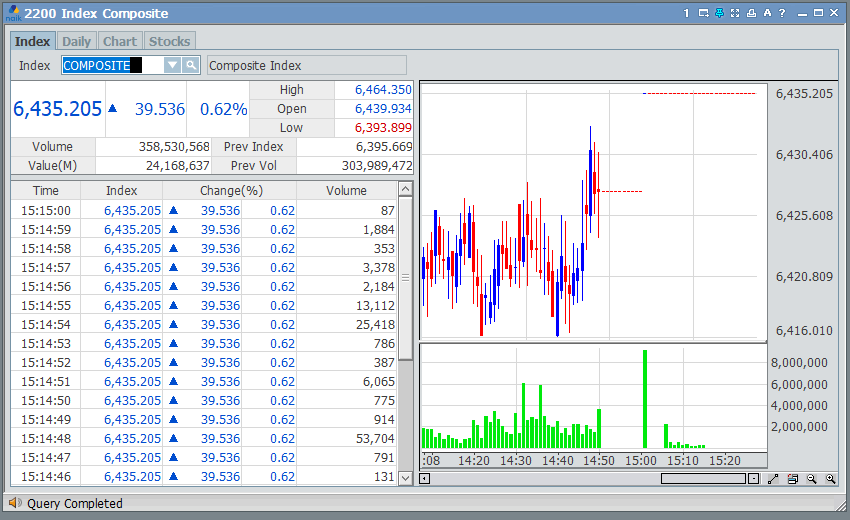Screen dimensions: 850x520
Task: Open the Stocks tab
Action: pos(169,41)
